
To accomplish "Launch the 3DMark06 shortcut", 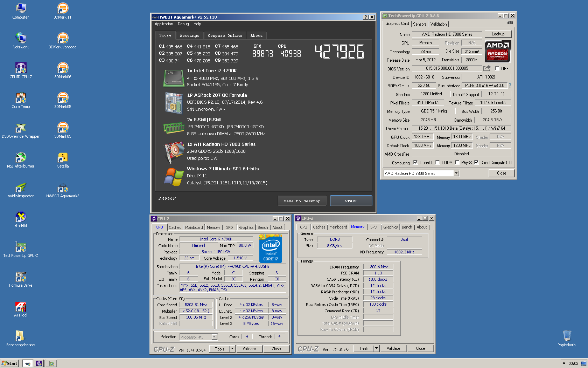I will [x=63, y=70].
